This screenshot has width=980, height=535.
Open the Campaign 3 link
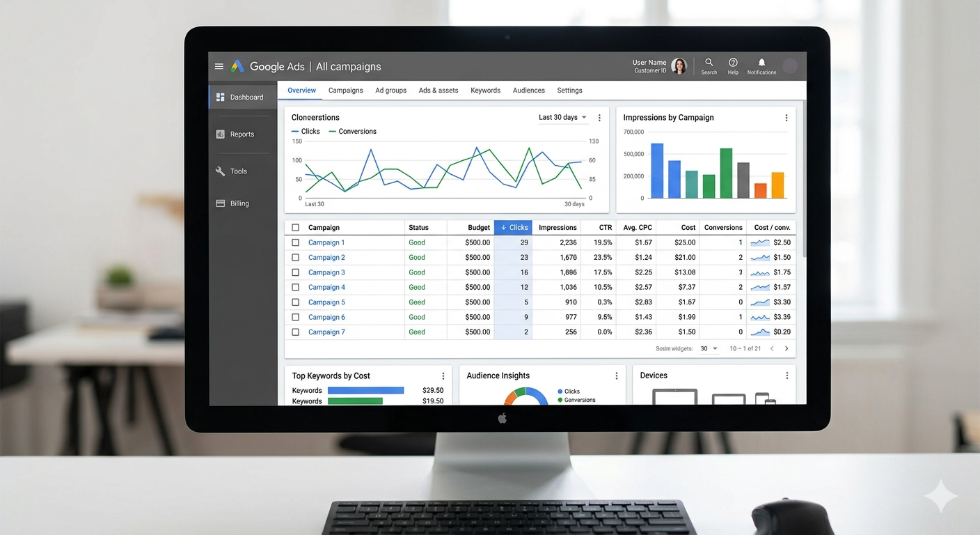pos(326,272)
